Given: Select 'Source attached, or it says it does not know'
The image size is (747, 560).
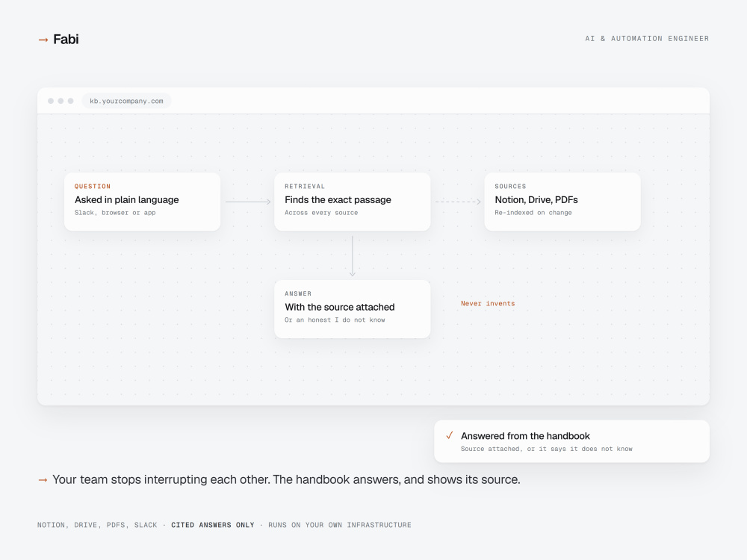Looking at the screenshot, I should click(x=547, y=449).
